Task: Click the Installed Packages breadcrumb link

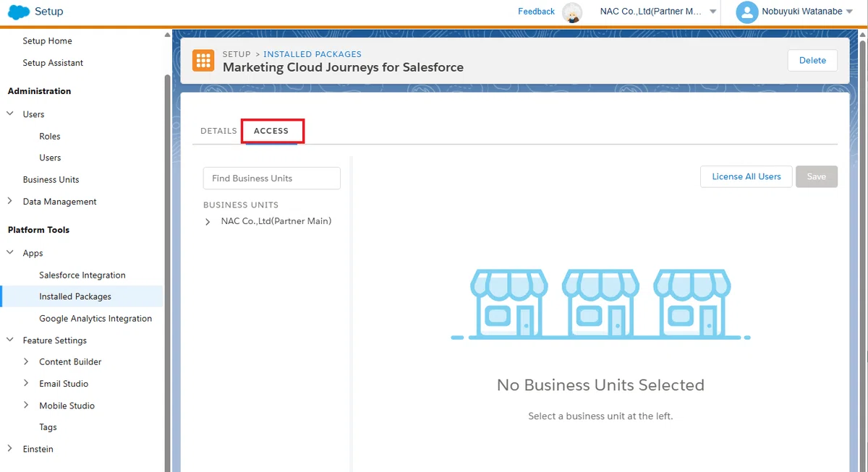Action: (312, 54)
